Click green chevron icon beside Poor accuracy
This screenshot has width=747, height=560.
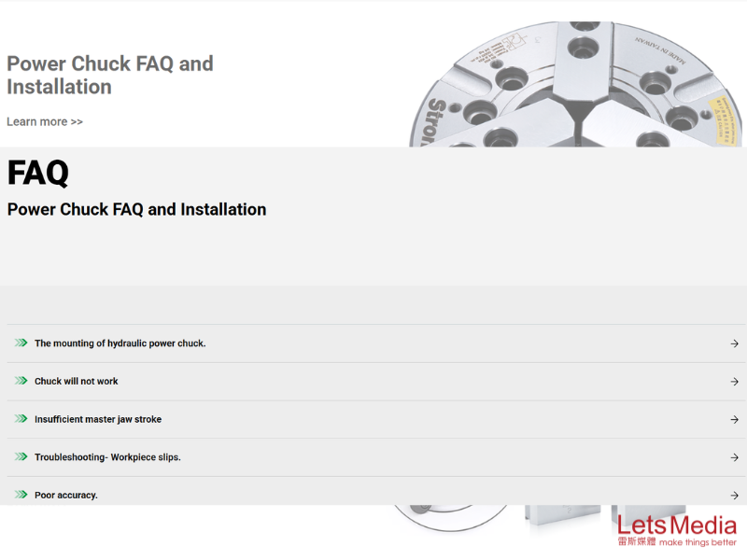tap(21, 495)
